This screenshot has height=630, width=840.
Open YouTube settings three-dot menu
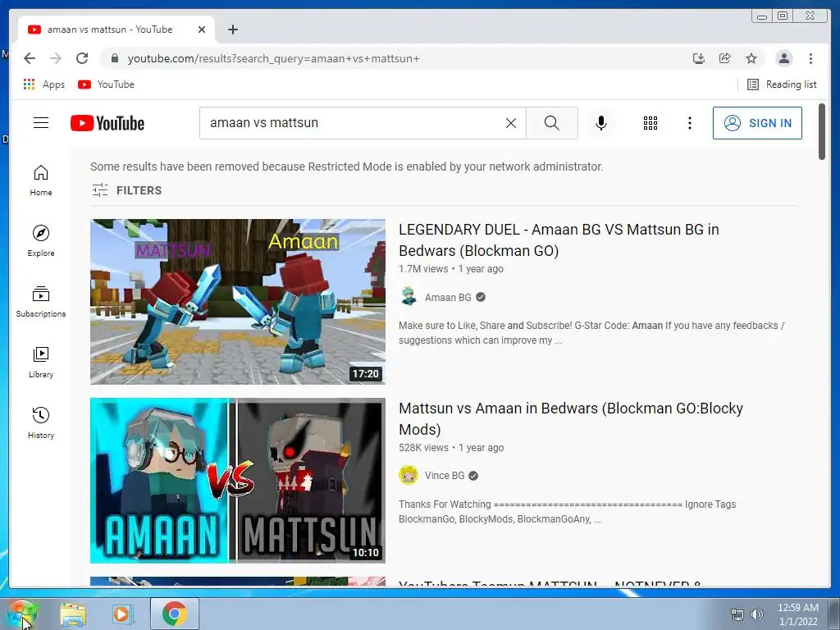tap(689, 123)
